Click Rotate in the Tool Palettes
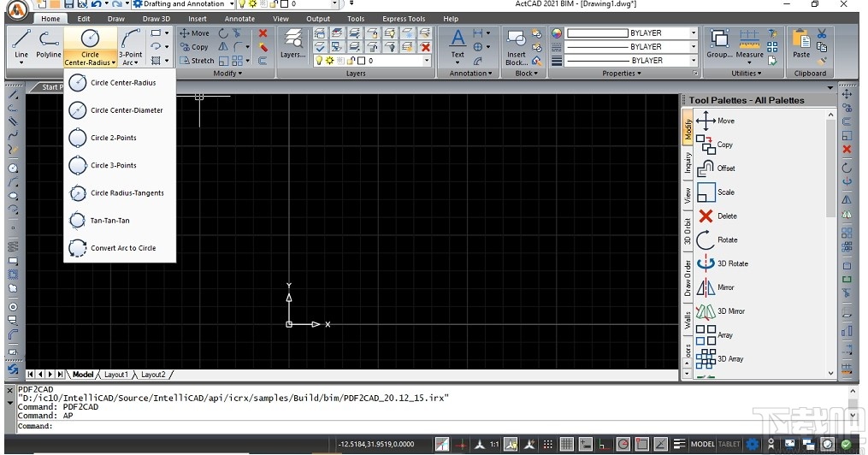This screenshot has width=868, height=455. click(717, 239)
